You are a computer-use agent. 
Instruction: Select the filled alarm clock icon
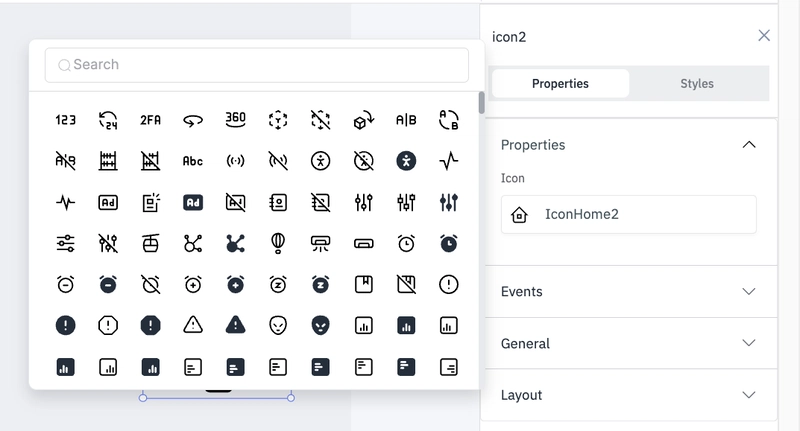(448, 243)
